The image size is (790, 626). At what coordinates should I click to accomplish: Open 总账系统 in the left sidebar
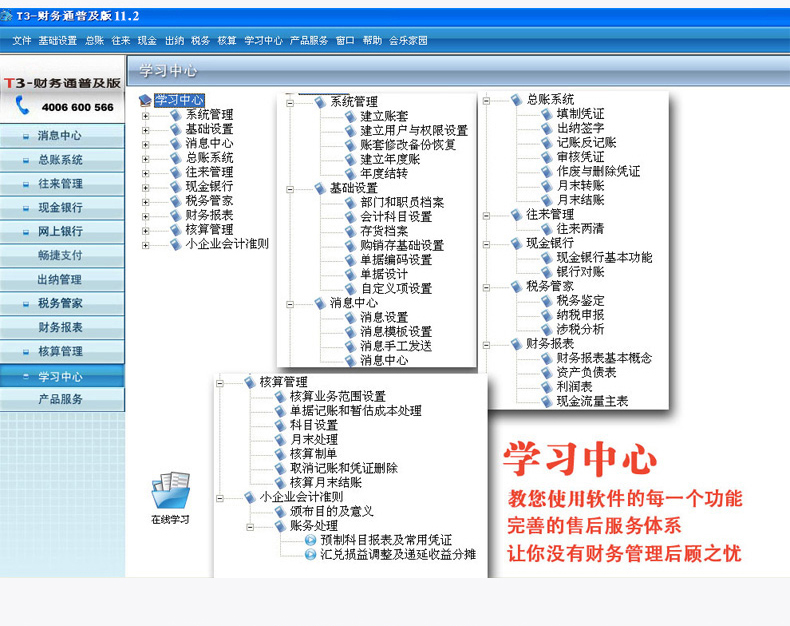click(62, 160)
